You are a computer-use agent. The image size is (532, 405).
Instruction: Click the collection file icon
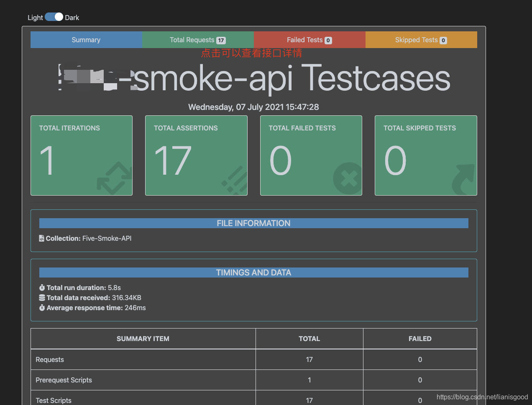[x=41, y=238]
